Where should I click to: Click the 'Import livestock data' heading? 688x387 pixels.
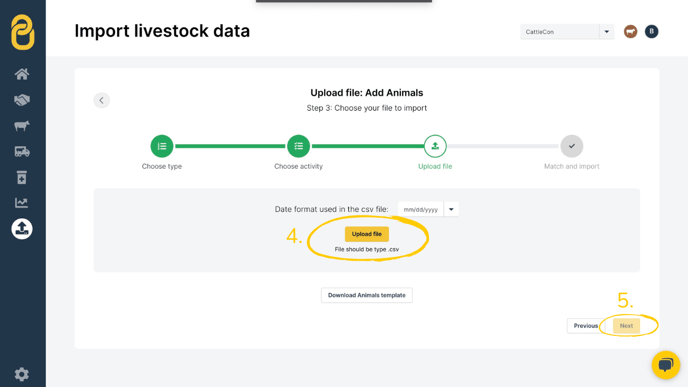click(162, 31)
